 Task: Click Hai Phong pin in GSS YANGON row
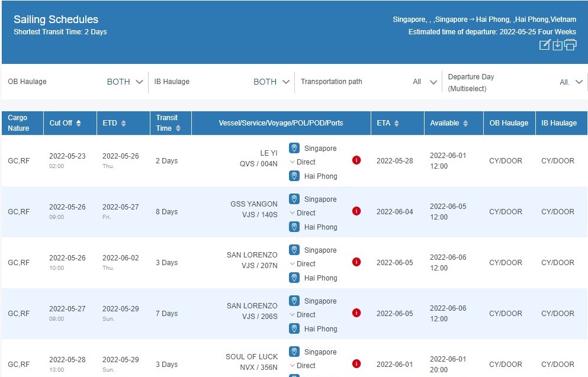pos(294,227)
